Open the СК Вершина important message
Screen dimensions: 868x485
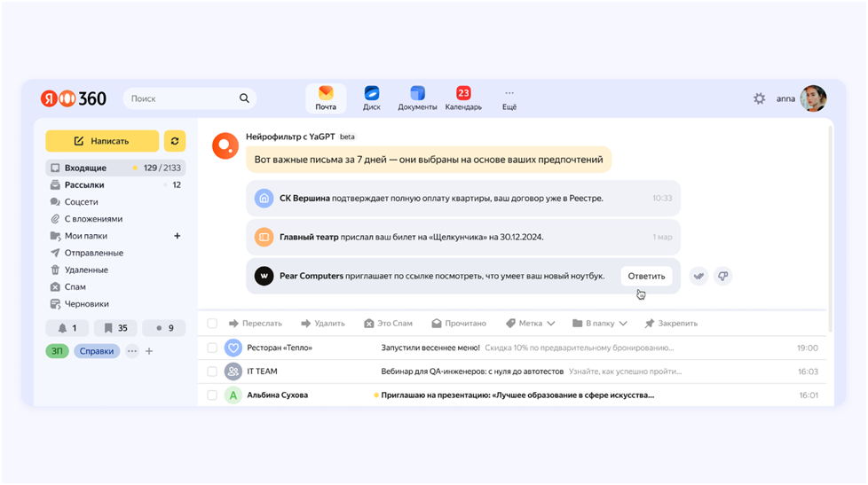pos(463,198)
